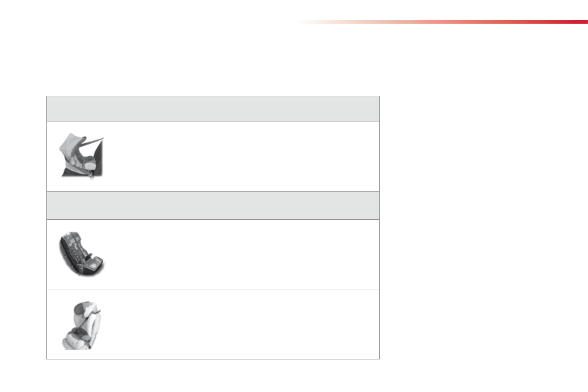Click the empty cell beside the infant carrier
The width and height of the screenshot is (588, 392).
point(242,156)
